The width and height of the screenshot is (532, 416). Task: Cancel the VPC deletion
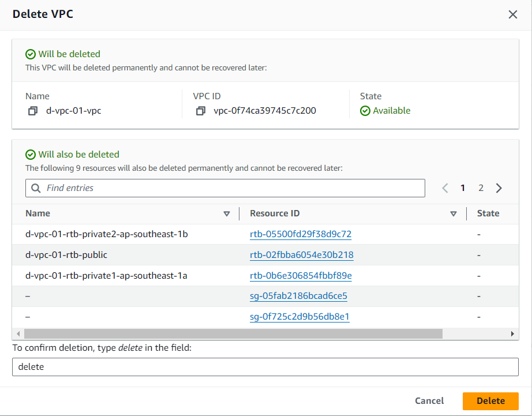pyautogui.click(x=429, y=400)
